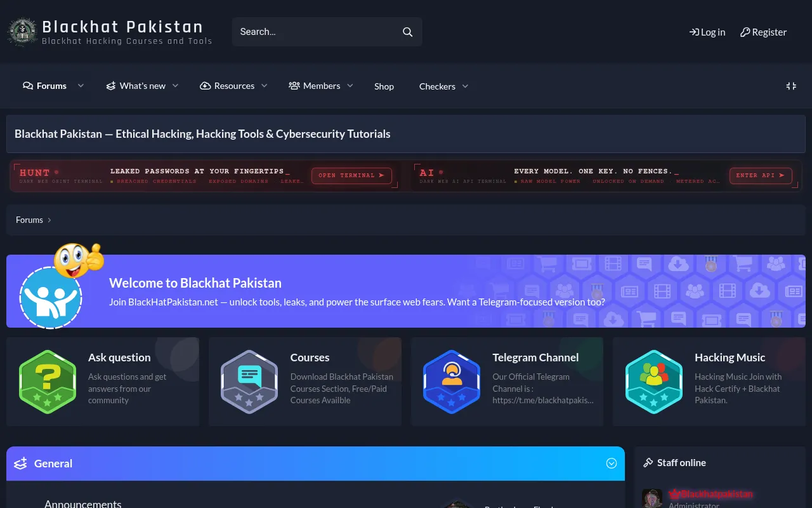This screenshot has width=812, height=508.
Task: Click the General category title
Action: [53, 464]
